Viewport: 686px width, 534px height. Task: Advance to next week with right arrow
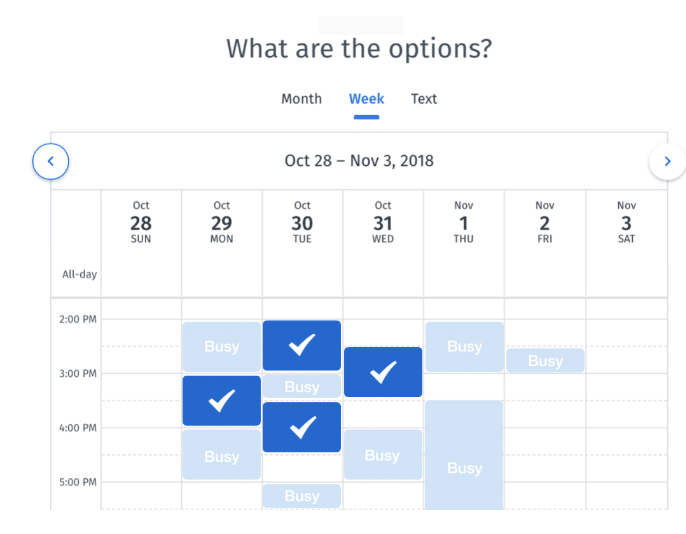coord(667,161)
